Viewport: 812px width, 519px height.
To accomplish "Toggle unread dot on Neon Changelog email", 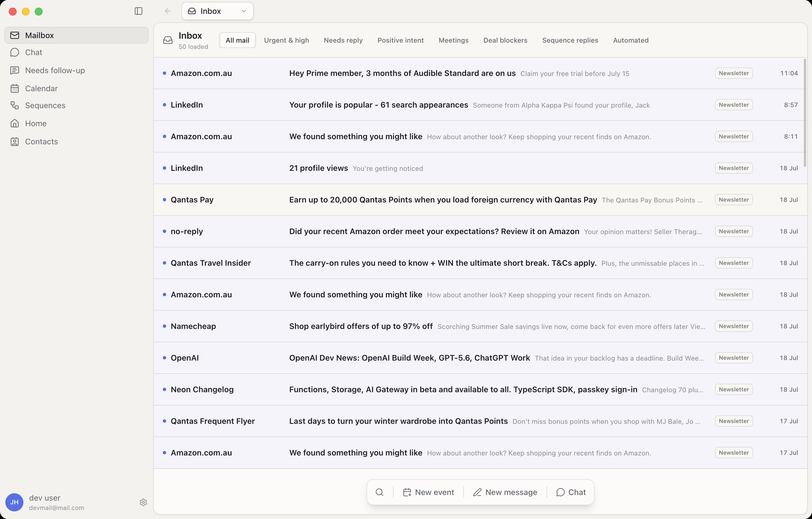I will [x=164, y=389].
